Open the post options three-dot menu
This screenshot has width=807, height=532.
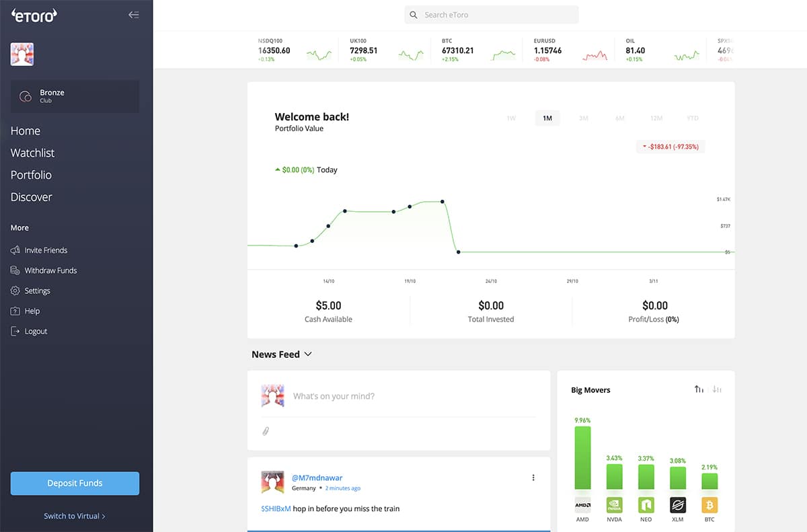point(533,478)
